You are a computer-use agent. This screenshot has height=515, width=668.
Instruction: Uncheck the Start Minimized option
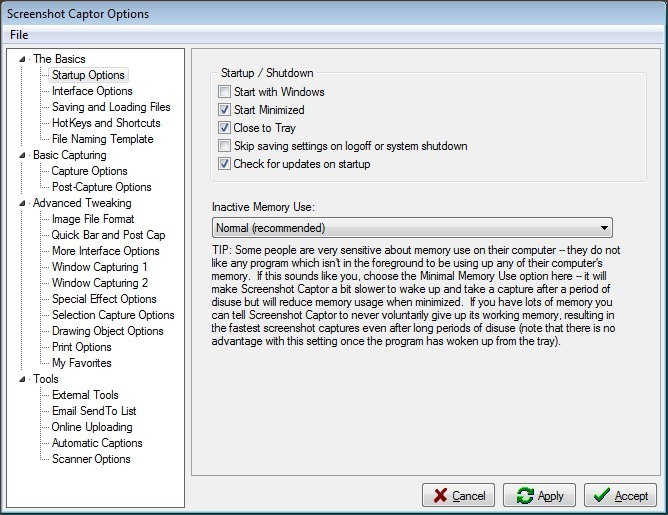(x=225, y=110)
